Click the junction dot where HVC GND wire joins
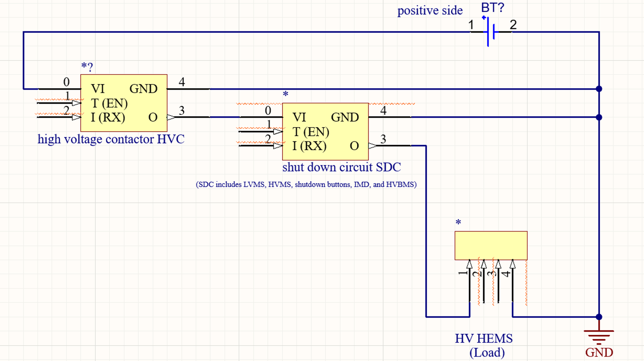Viewport: 644px width, 361px height. [599, 89]
